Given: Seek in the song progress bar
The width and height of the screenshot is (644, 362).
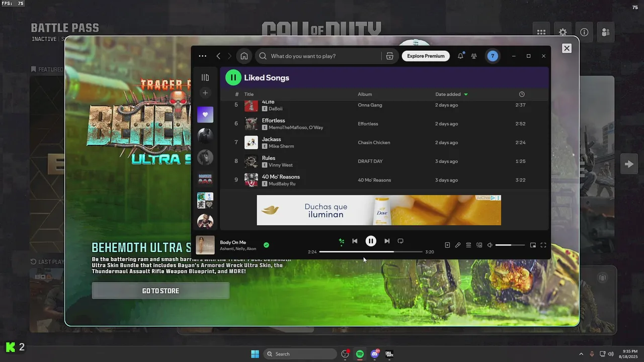Looking at the screenshot, I should click(371, 251).
